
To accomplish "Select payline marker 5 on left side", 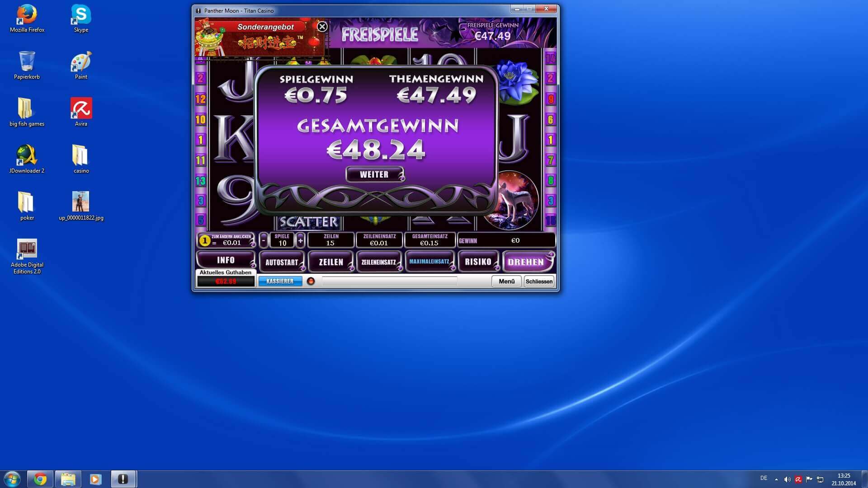I will [x=201, y=221].
